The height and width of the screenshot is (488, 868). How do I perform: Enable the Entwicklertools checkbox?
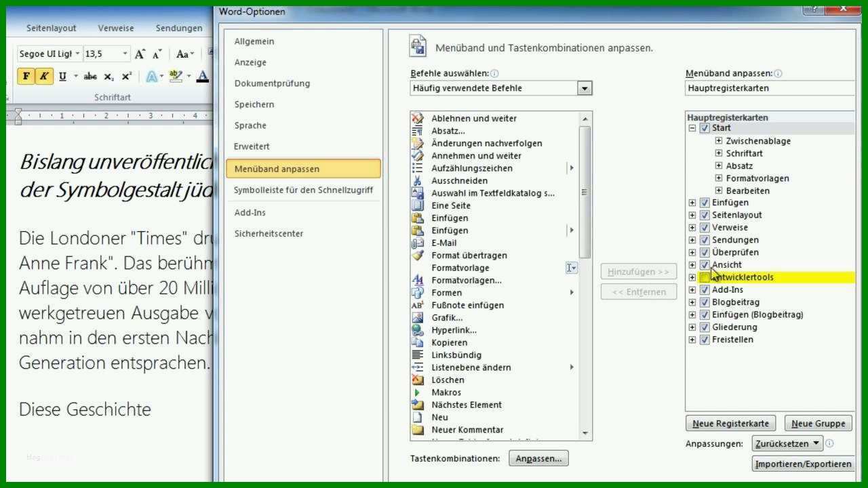point(705,277)
